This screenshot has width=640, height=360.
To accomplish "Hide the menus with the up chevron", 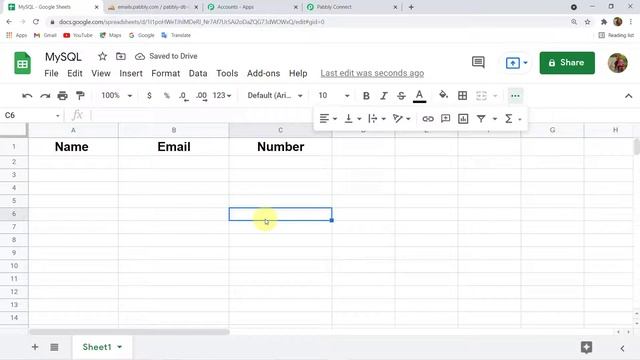I will pos(628,96).
